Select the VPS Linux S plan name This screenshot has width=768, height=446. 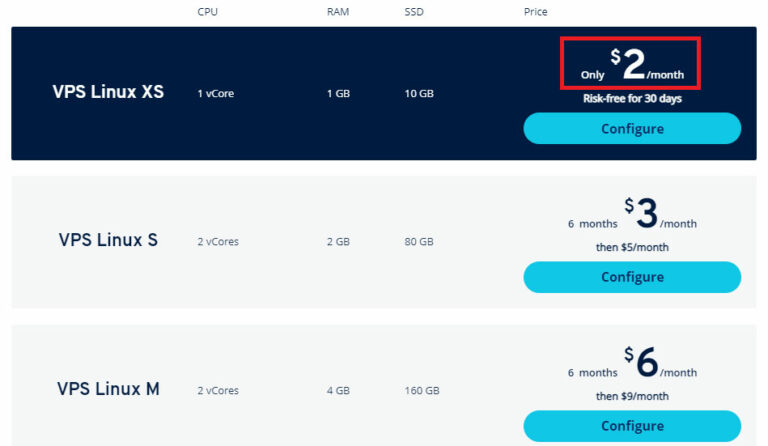coord(108,240)
